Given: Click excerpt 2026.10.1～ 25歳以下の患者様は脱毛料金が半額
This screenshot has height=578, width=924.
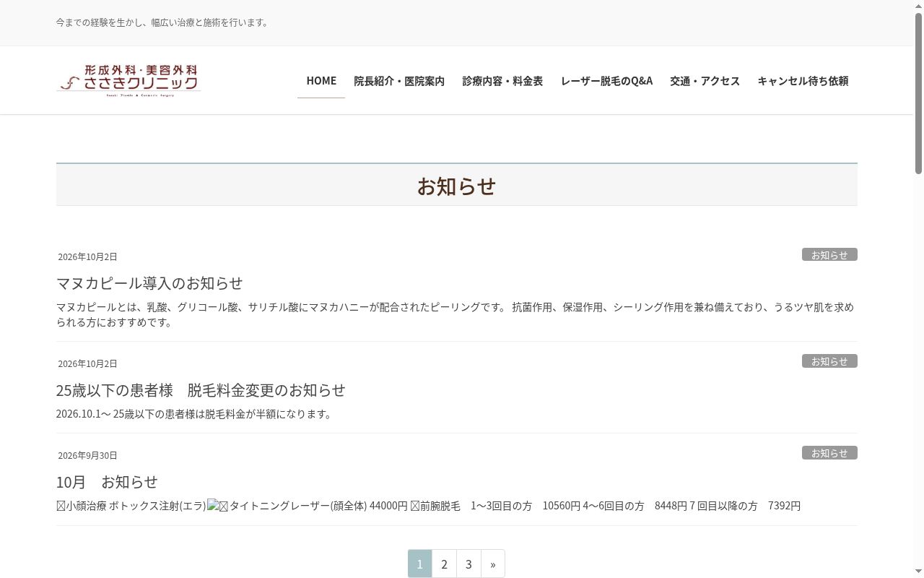Looking at the screenshot, I should (x=195, y=413).
